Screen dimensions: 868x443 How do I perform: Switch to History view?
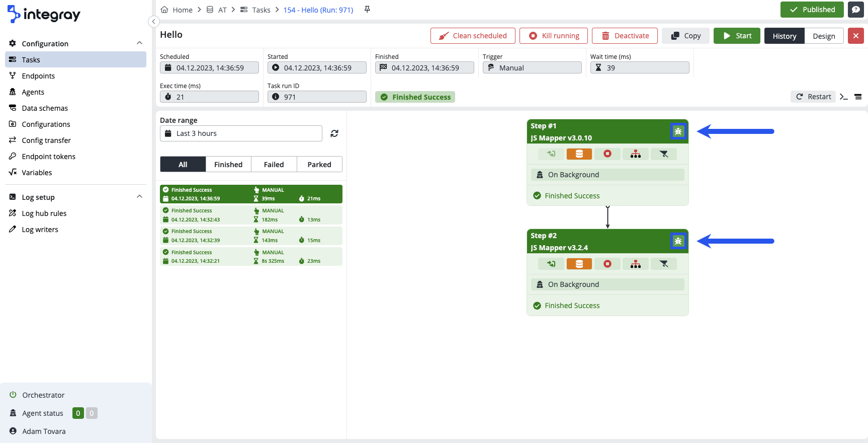[784, 36]
